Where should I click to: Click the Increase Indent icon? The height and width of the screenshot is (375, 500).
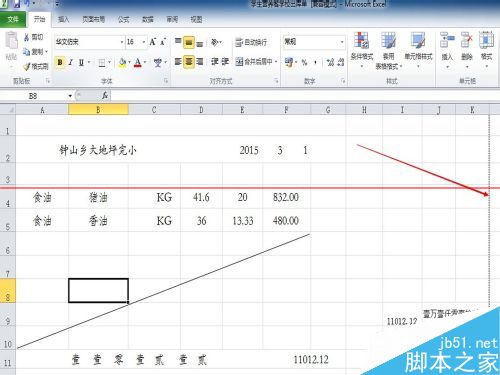(225, 62)
